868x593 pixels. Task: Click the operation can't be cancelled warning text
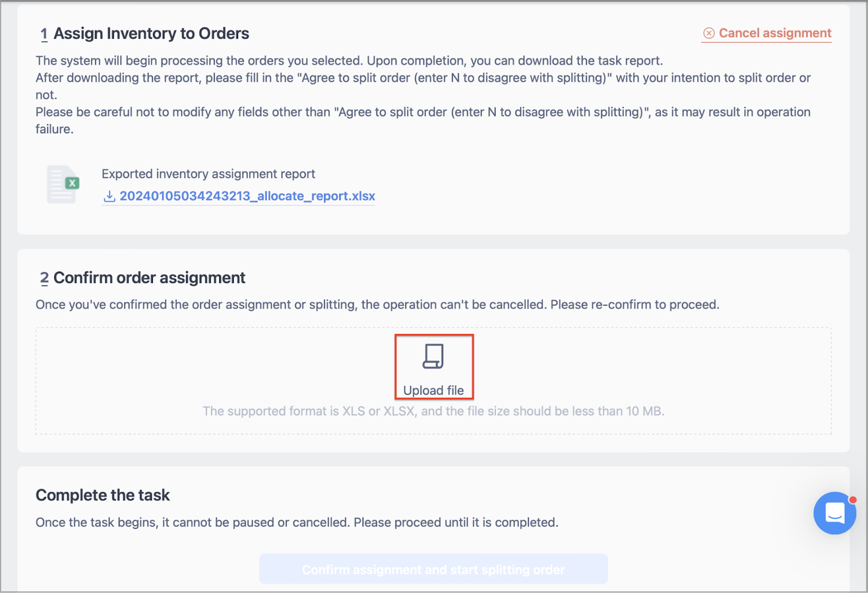[378, 305]
